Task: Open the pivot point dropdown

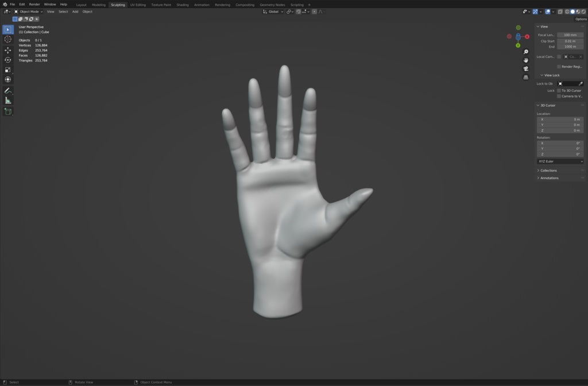Action: point(290,11)
